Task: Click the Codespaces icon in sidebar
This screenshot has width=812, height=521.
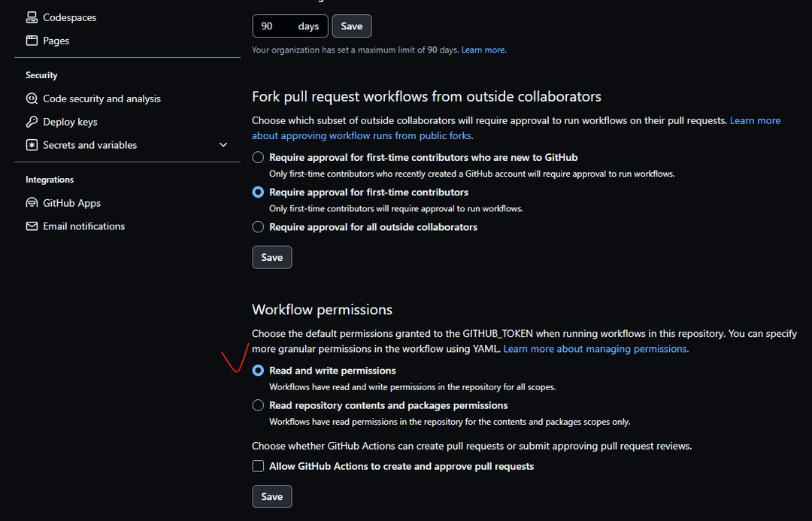Action: tap(32, 17)
